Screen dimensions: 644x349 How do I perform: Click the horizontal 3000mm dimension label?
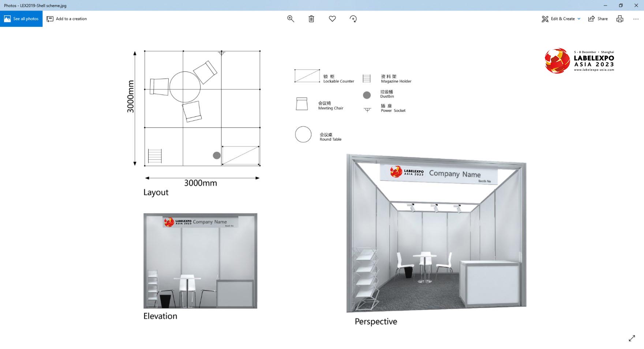click(x=201, y=183)
